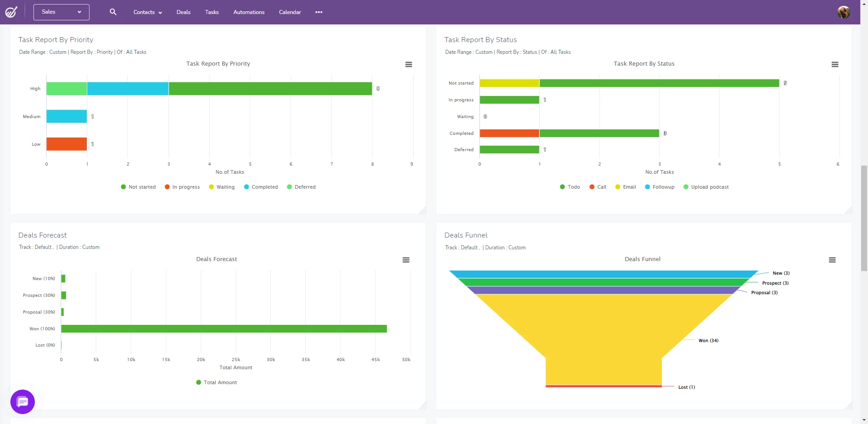Click the orange Completed Call segment
Screen dimensions: 868x424
(x=509, y=133)
